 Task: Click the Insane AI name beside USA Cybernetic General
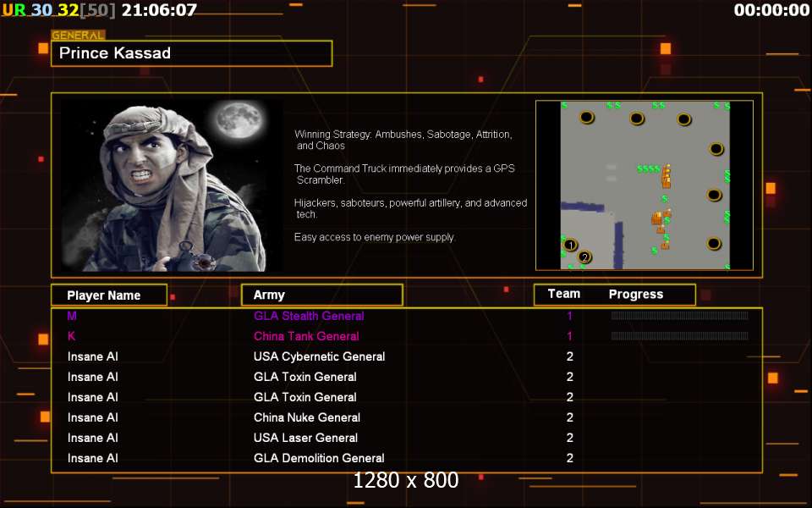(93, 356)
